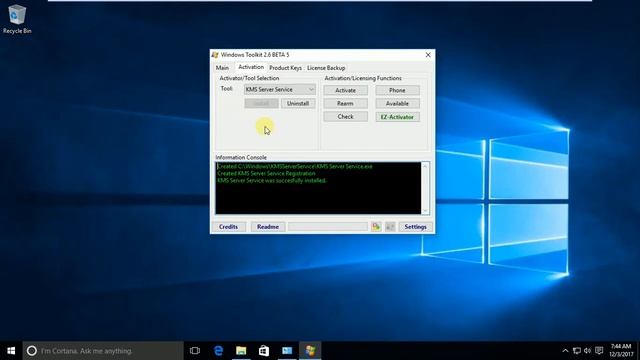Open the Settings button

click(416, 227)
